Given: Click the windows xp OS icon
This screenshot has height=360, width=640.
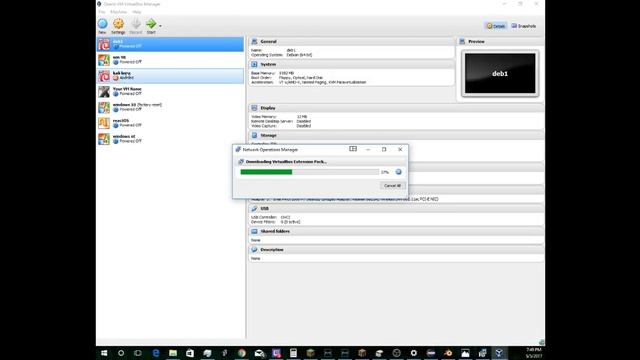Looking at the screenshot, I should (x=104, y=139).
